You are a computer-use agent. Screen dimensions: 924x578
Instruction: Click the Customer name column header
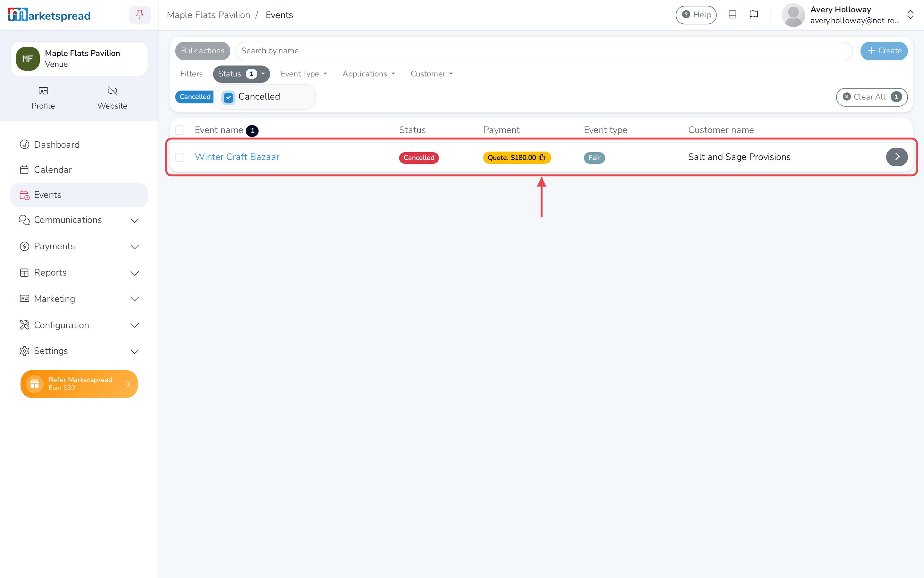[721, 130]
